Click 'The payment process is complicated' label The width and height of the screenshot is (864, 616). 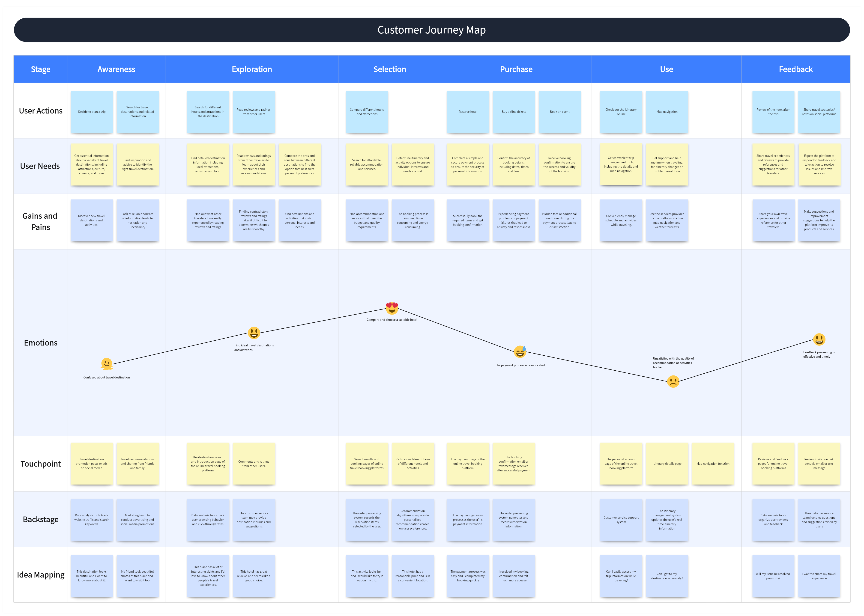[x=520, y=365]
